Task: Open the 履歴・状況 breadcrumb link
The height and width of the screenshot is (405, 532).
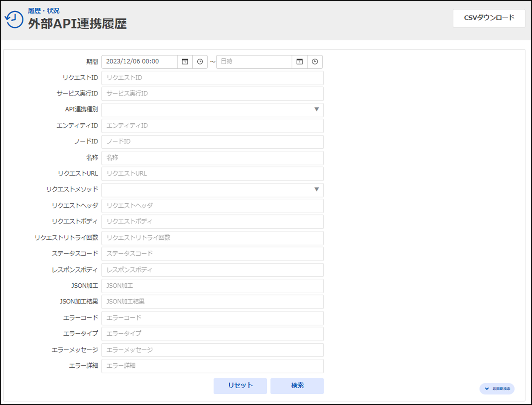Action: 44,11
